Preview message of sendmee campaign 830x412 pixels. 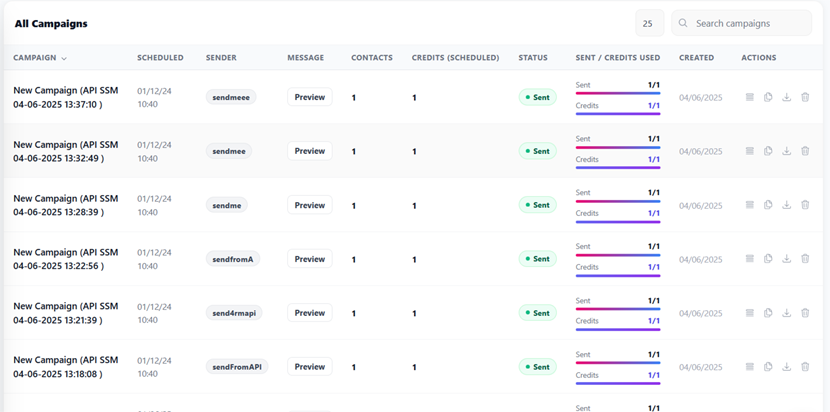pos(310,151)
